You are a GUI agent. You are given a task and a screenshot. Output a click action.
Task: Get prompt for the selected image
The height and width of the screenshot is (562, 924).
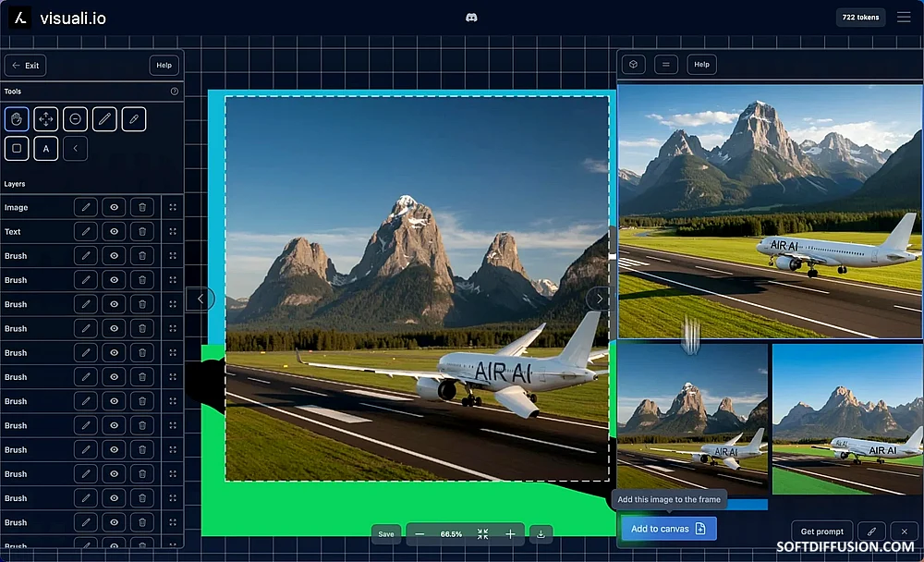pyautogui.click(x=822, y=531)
